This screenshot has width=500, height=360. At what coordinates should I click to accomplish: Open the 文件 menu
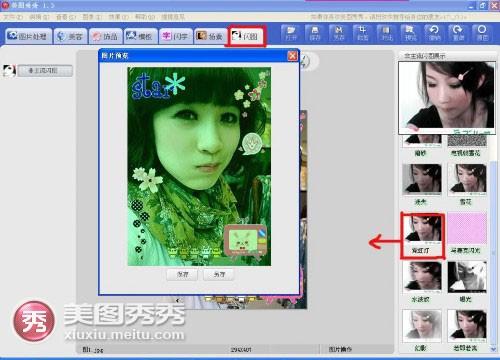(13, 17)
